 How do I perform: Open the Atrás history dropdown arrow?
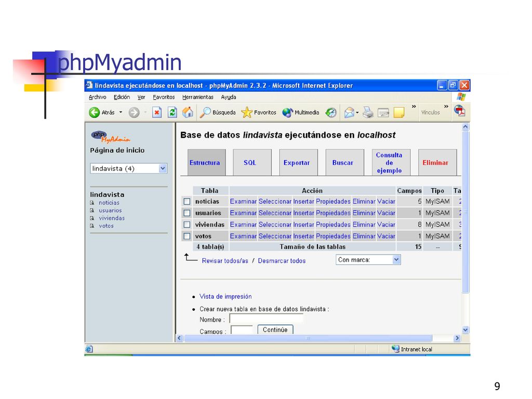[x=121, y=112]
